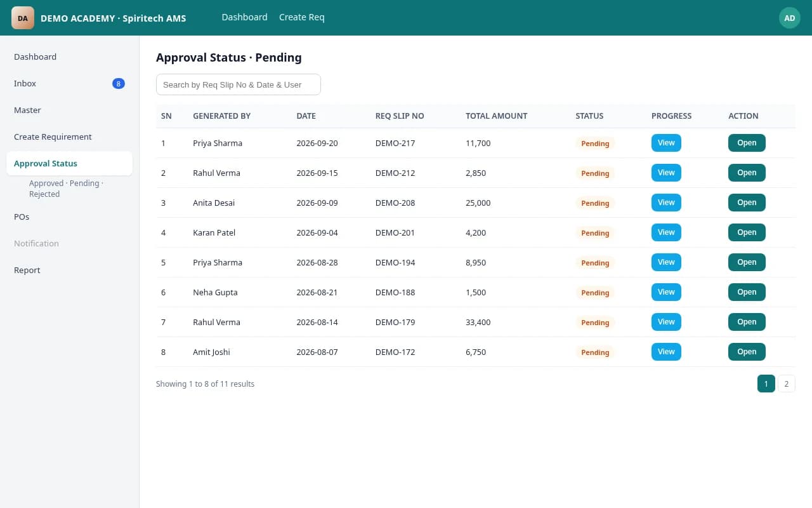The height and width of the screenshot is (508, 812).
Task: Go to page 2 of results
Action: coord(787,384)
